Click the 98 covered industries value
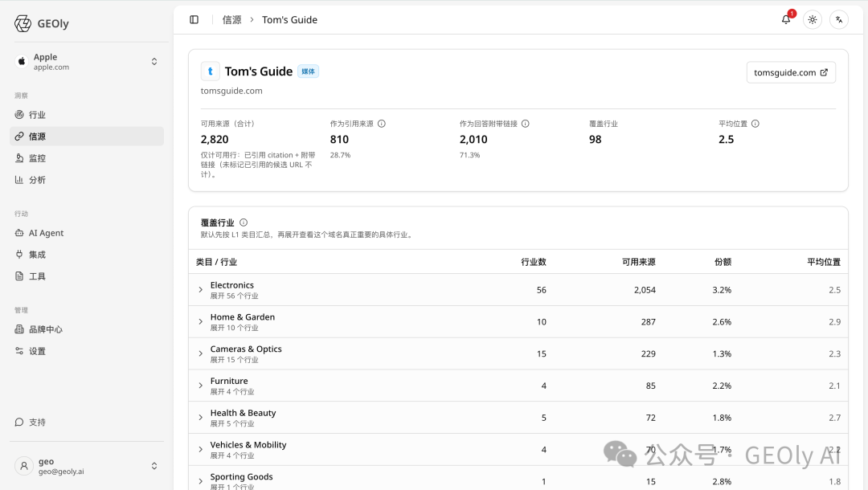 tap(595, 139)
